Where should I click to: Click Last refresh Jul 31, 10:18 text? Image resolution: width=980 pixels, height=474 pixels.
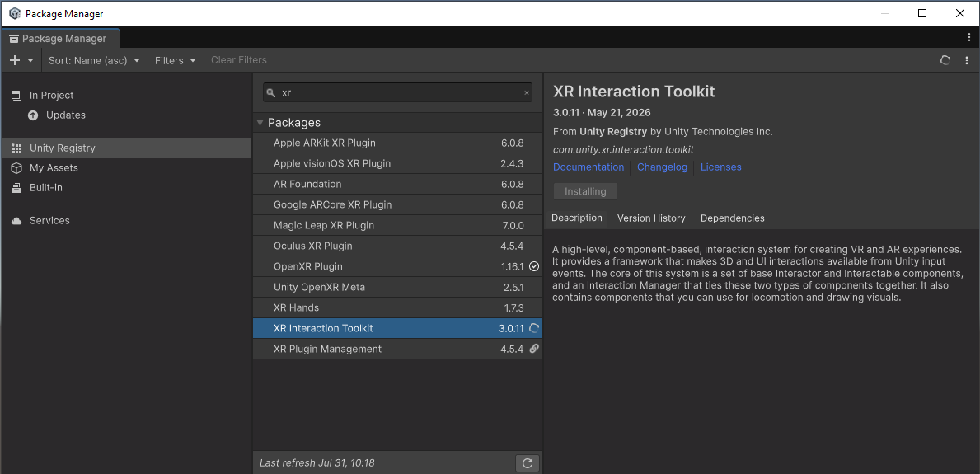317,463
